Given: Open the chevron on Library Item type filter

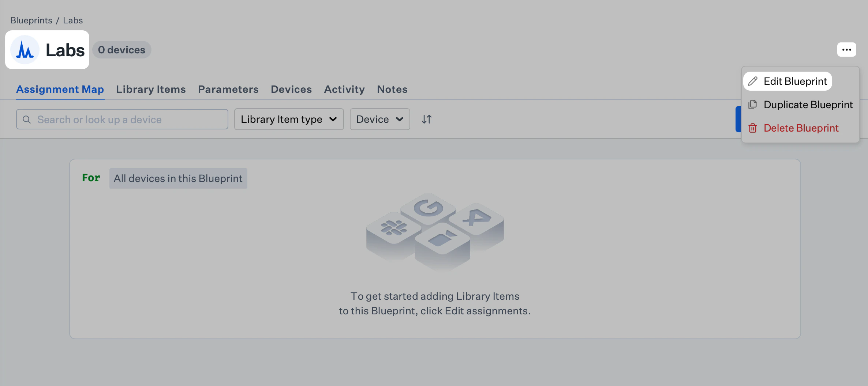Looking at the screenshot, I should pos(333,119).
